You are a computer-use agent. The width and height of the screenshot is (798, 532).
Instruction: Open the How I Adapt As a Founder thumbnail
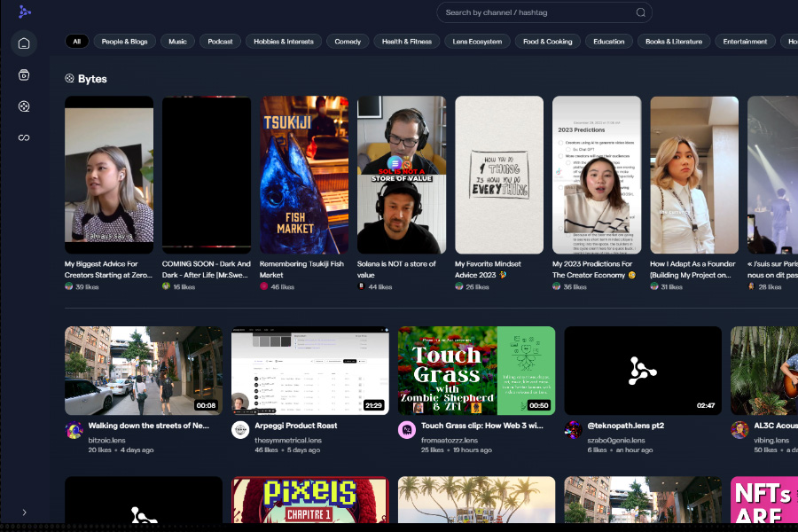(694, 175)
